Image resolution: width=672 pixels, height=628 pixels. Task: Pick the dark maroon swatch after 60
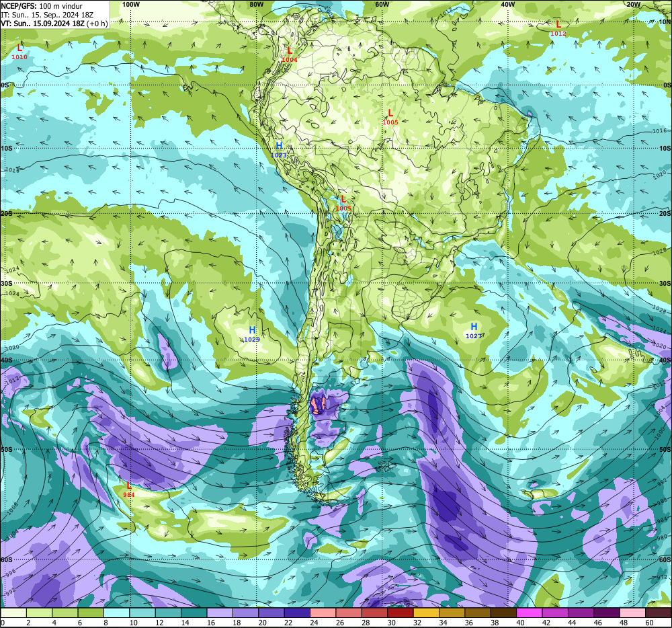(x=659, y=613)
